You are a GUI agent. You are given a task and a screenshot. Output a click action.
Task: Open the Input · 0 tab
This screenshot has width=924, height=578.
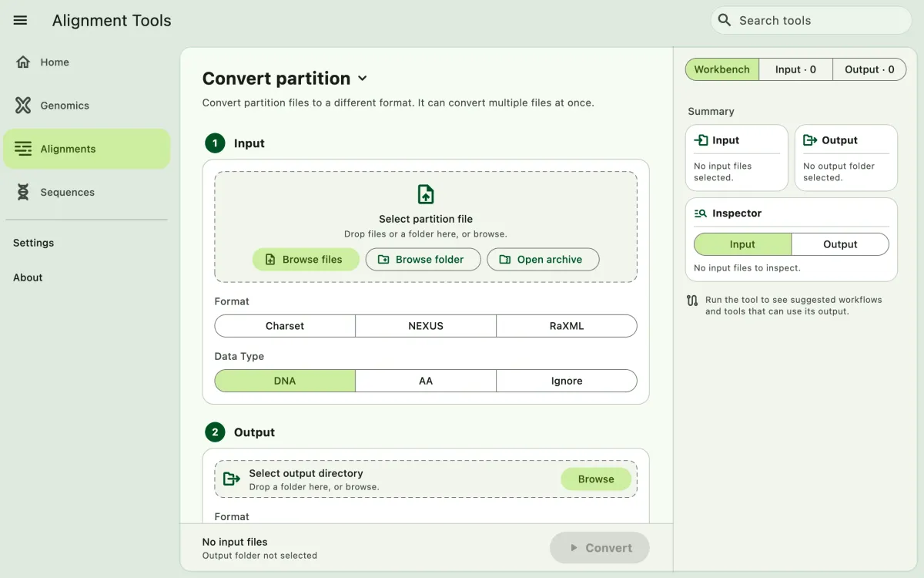coord(795,69)
